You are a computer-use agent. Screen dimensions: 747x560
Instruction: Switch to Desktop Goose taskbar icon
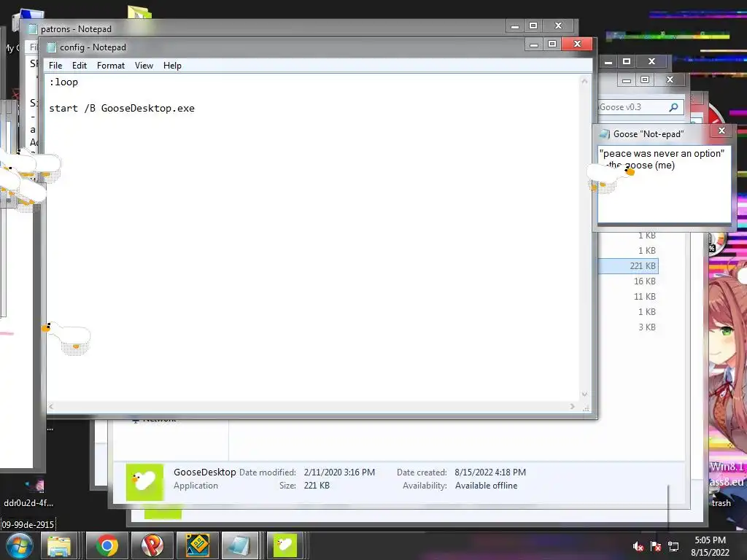(285, 545)
